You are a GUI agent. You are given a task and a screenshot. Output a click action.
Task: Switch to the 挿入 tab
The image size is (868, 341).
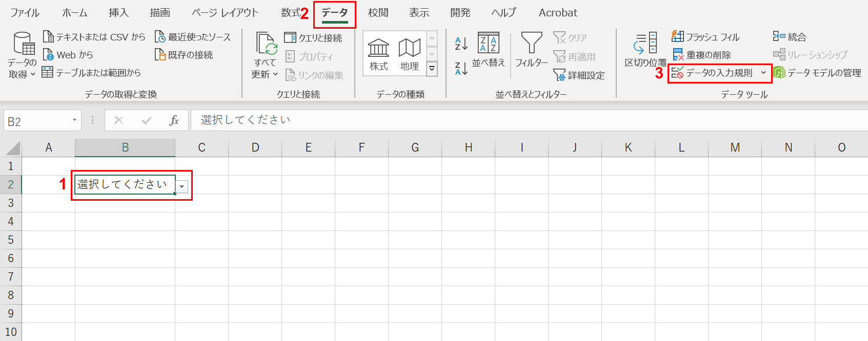(x=118, y=13)
